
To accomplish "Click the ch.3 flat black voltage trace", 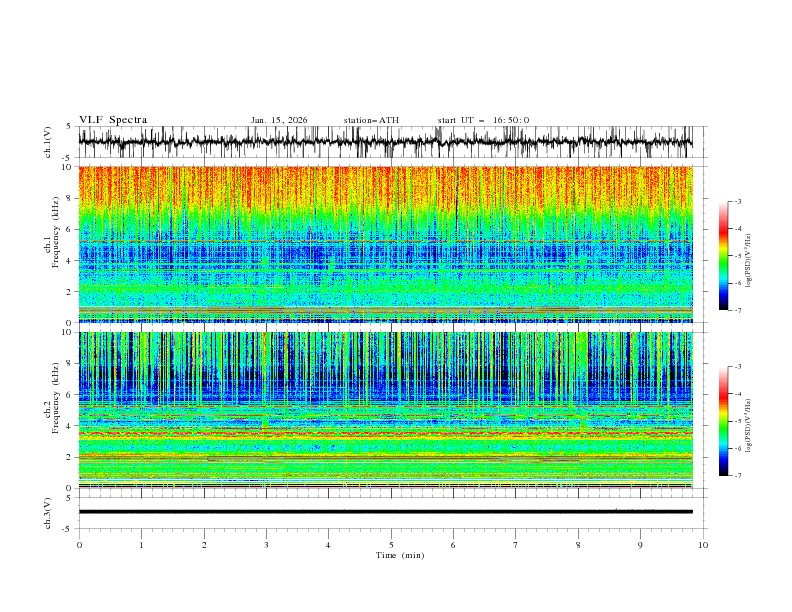I will click(x=385, y=512).
